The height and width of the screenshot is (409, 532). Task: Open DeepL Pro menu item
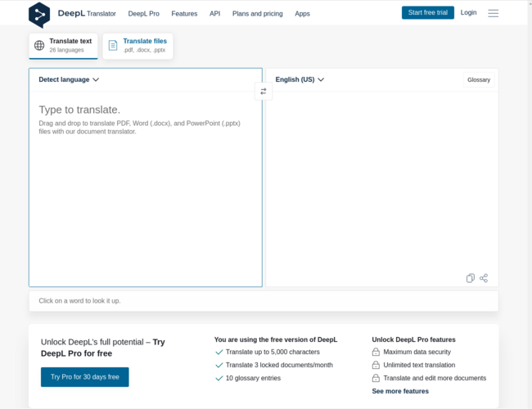pos(143,14)
